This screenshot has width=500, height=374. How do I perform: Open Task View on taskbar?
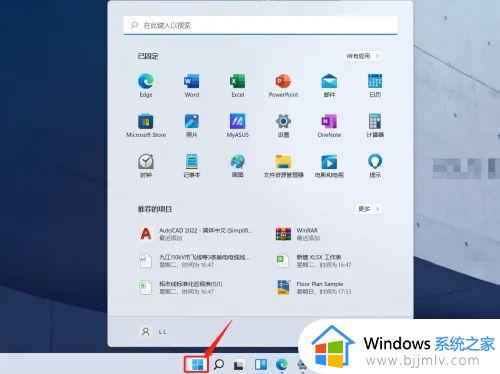[239, 365]
